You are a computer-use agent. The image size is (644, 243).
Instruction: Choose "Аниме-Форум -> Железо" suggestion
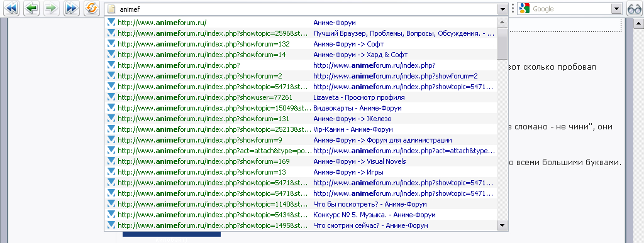coord(301,119)
